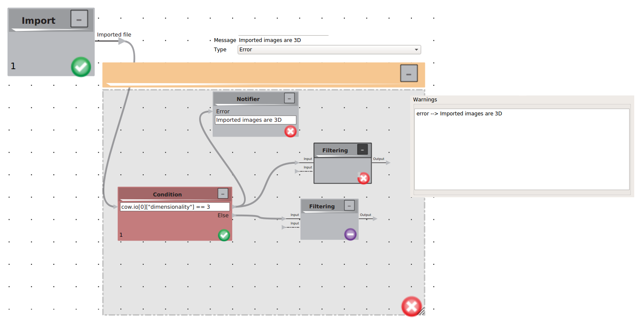
Task: Click the Else output label of the Condition node
Action: (223, 216)
